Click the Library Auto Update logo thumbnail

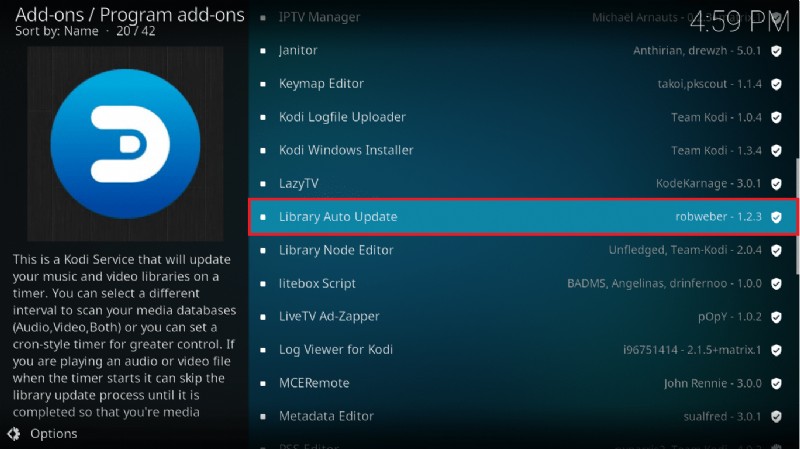[125, 144]
